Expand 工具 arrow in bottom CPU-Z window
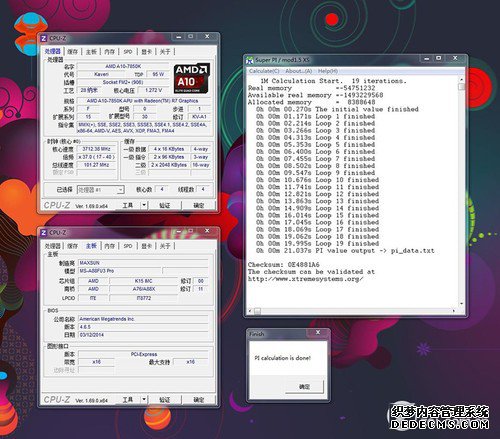 pyautogui.click(x=144, y=399)
